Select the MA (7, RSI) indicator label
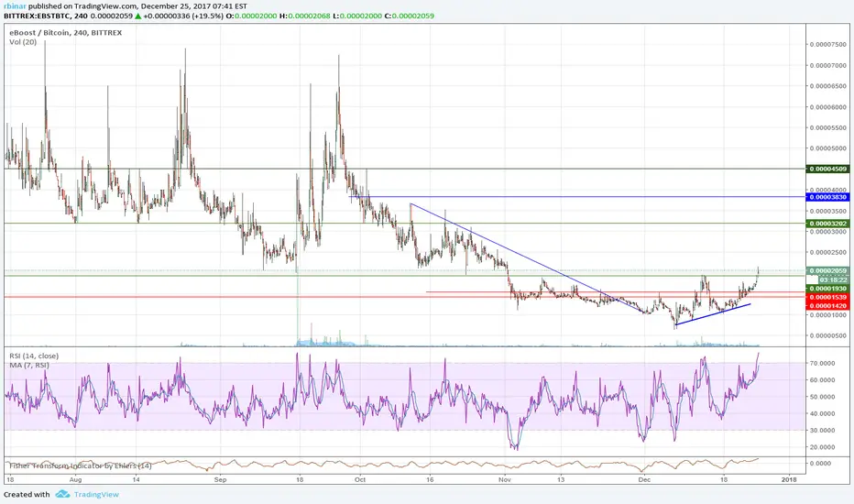Viewport: 854px width, 504px height. [x=29, y=365]
